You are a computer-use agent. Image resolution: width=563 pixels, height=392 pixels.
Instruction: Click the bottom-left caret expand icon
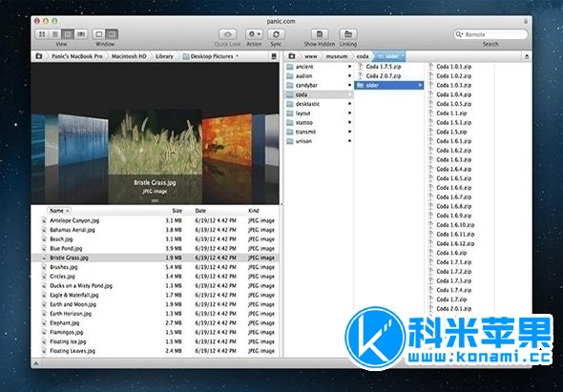[36, 363]
